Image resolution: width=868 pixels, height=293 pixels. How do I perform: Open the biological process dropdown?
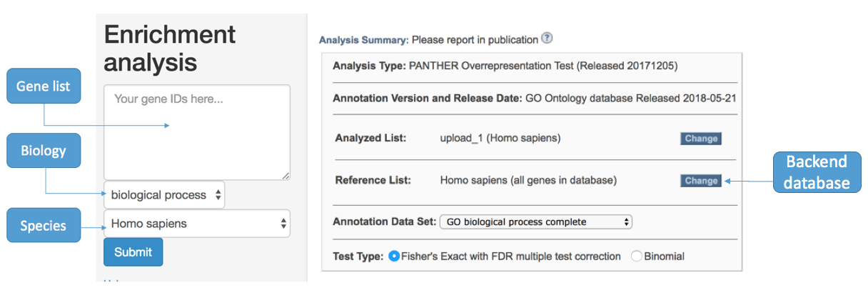coord(164,195)
